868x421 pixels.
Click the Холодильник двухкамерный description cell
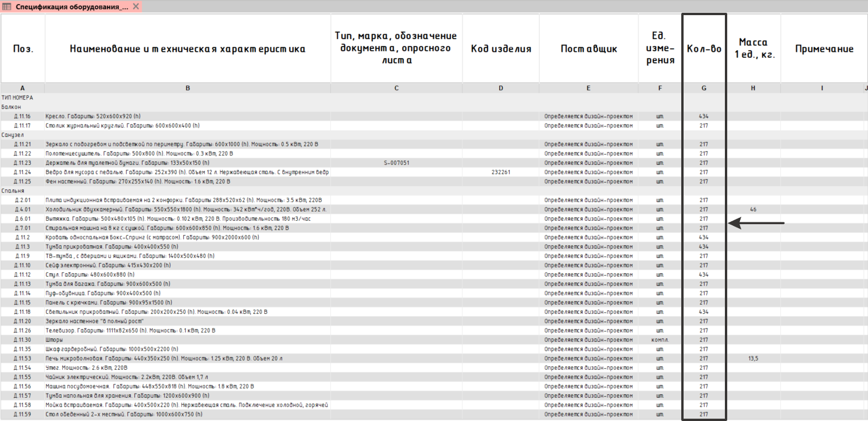tap(186, 209)
